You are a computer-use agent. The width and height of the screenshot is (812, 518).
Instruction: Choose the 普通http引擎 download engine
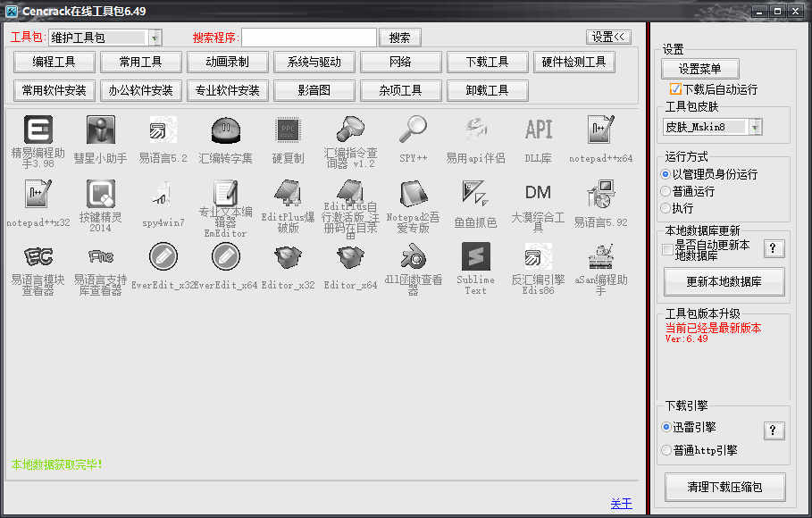click(666, 450)
